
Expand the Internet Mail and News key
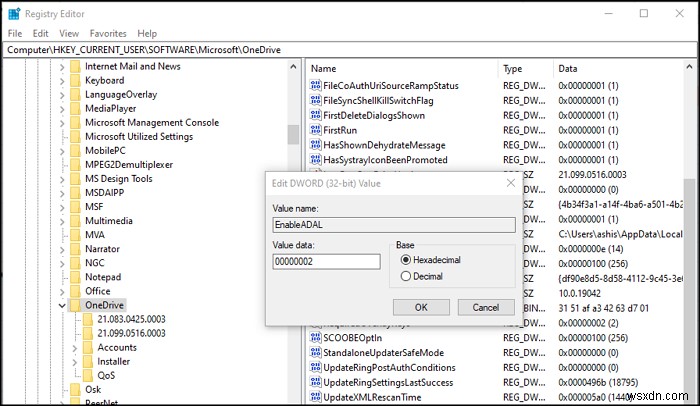(62, 67)
